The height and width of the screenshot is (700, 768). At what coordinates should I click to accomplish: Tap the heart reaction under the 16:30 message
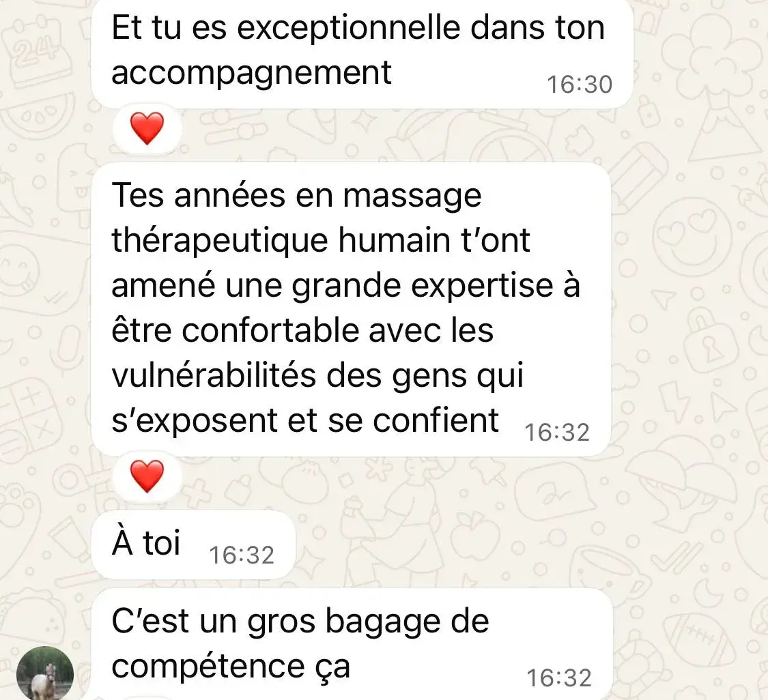pyautogui.click(x=147, y=129)
